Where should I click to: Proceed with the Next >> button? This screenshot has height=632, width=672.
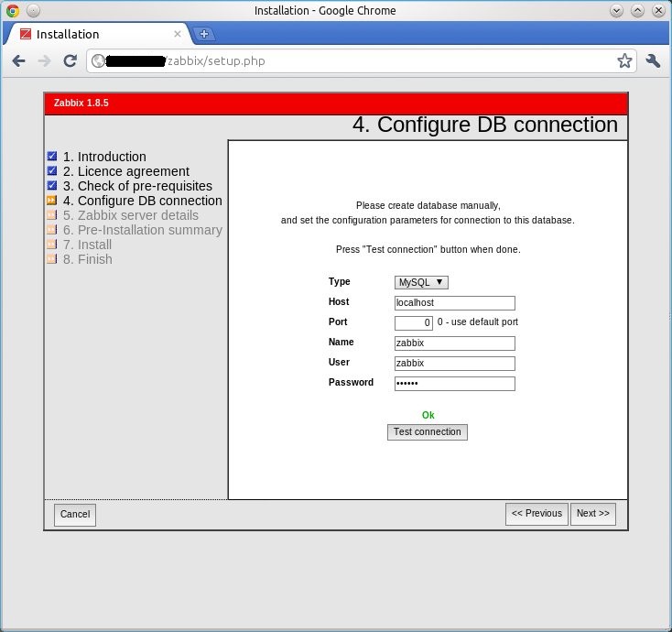[x=593, y=514]
